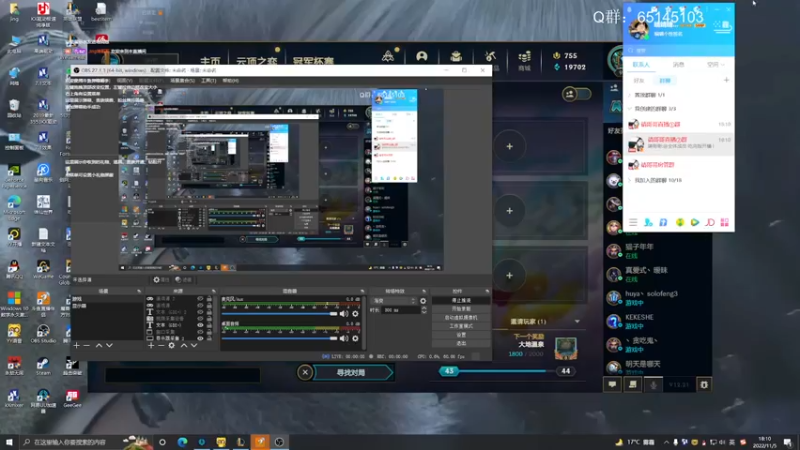Screen dimensions: 800x450
Task: Open the League loot hammer icon
Action: pyautogui.click(x=490, y=56)
